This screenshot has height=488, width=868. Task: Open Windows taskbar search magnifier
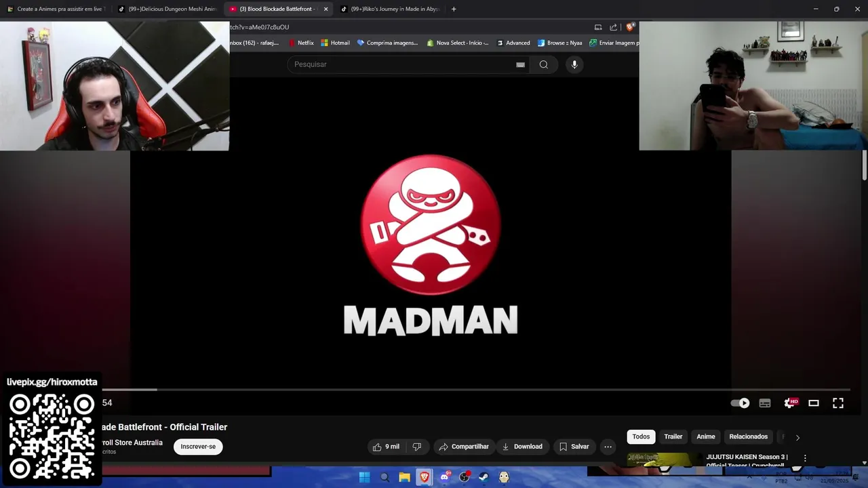pyautogui.click(x=384, y=477)
